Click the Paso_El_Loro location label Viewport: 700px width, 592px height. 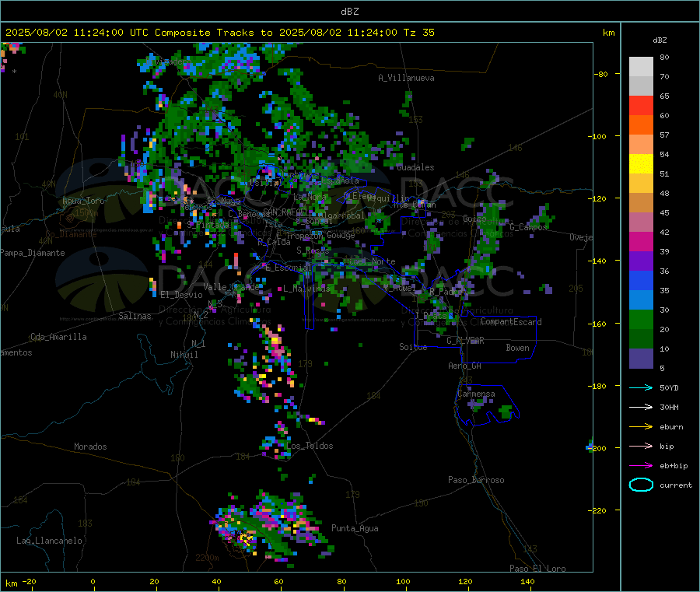[x=537, y=569]
